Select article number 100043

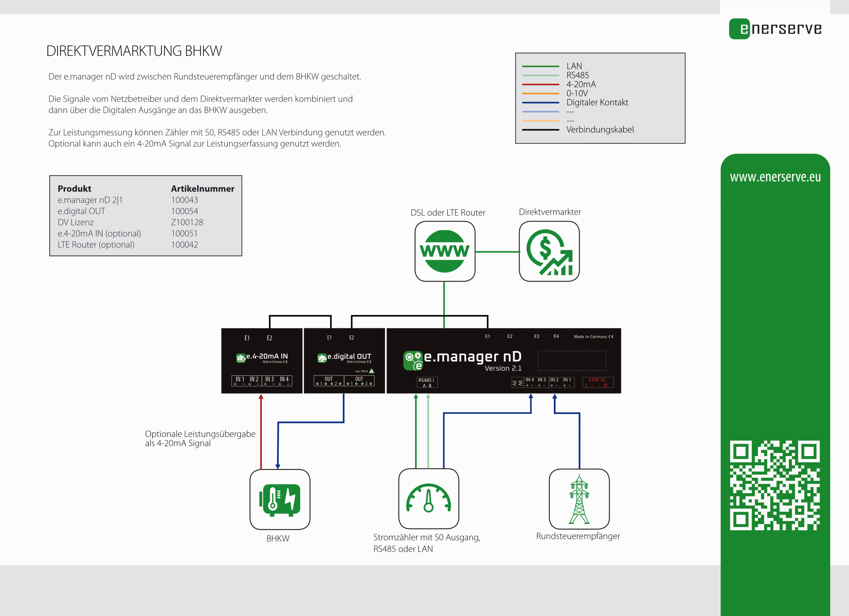[x=184, y=200]
